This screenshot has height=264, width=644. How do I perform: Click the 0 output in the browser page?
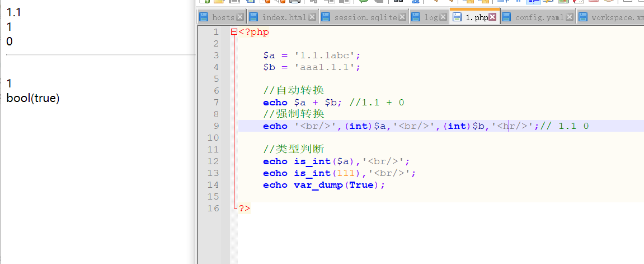(x=10, y=41)
